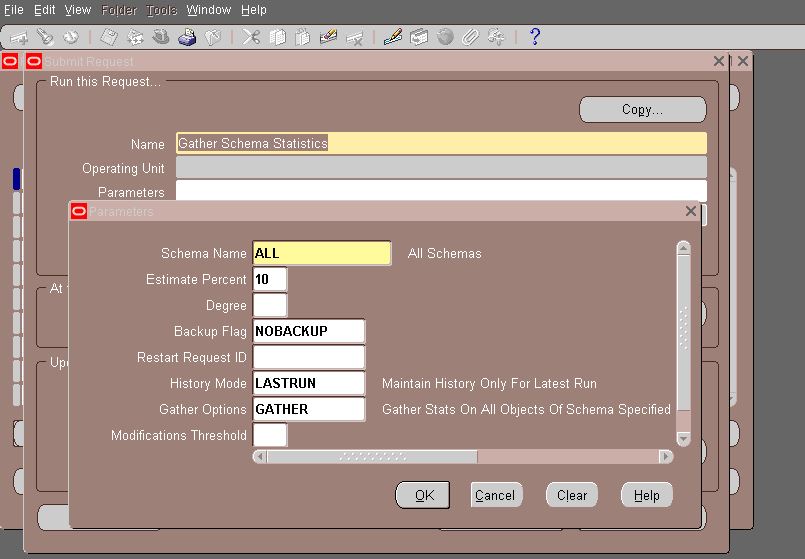The image size is (805, 559).
Task: Click the Help button in Parameters dialog
Action: click(x=647, y=495)
